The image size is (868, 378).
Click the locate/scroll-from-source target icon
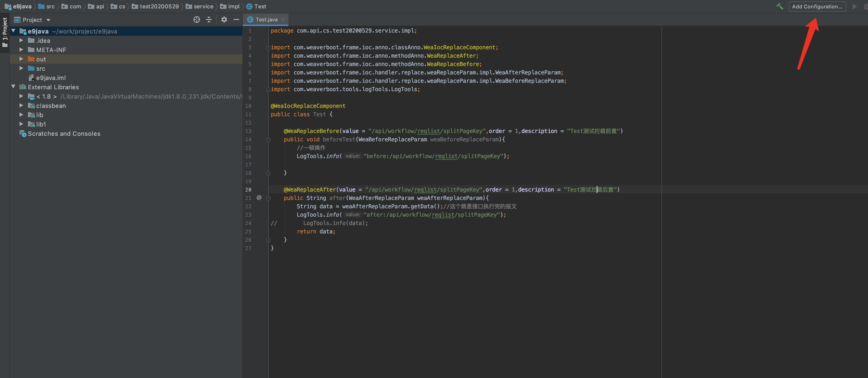[197, 20]
